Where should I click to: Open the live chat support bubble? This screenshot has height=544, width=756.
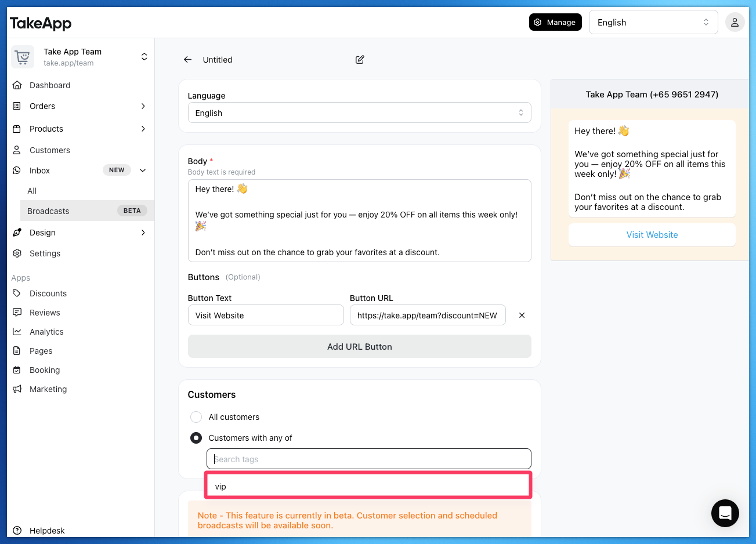coord(725,513)
